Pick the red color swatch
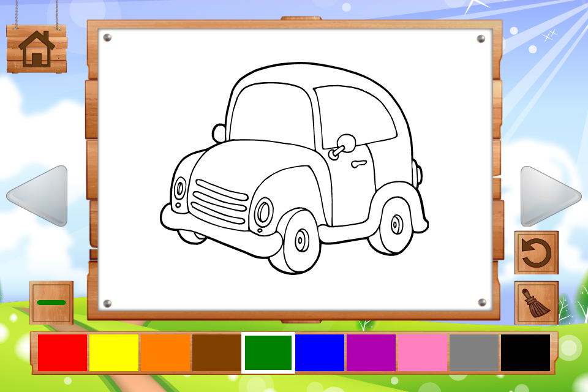This screenshot has height=392, width=588. 62,353
